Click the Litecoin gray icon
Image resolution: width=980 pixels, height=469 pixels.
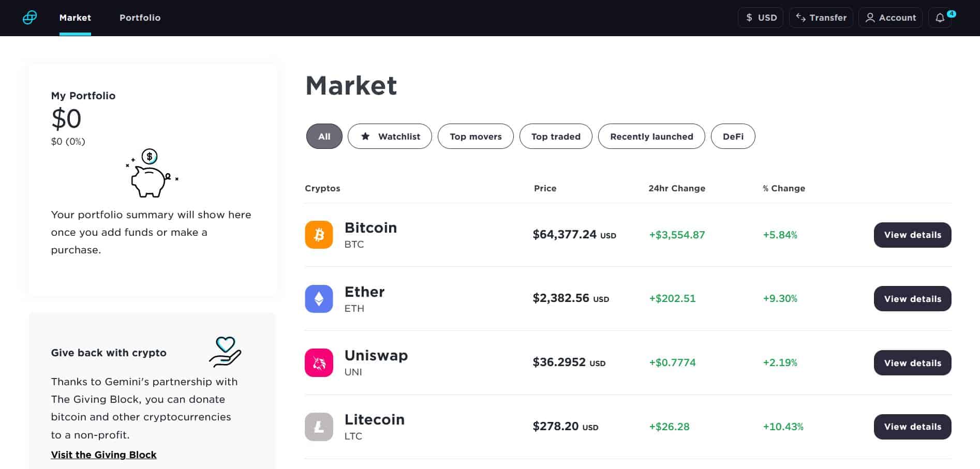tap(319, 427)
